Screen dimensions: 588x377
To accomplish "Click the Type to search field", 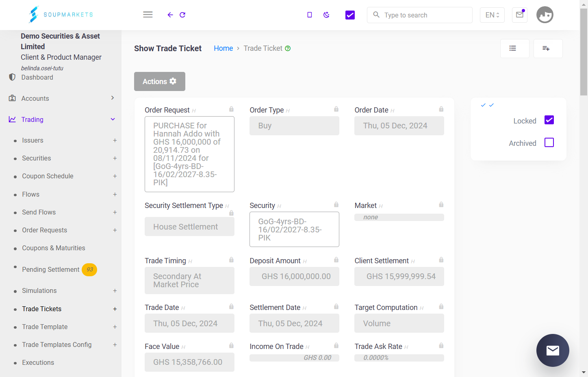I will (x=420, y=15).
